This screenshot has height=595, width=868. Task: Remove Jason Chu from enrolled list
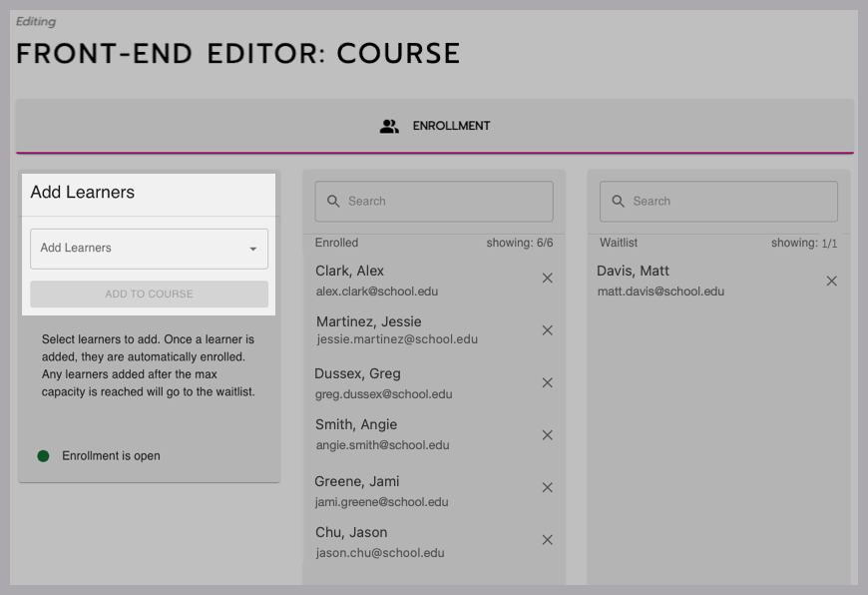pos(547,540)
